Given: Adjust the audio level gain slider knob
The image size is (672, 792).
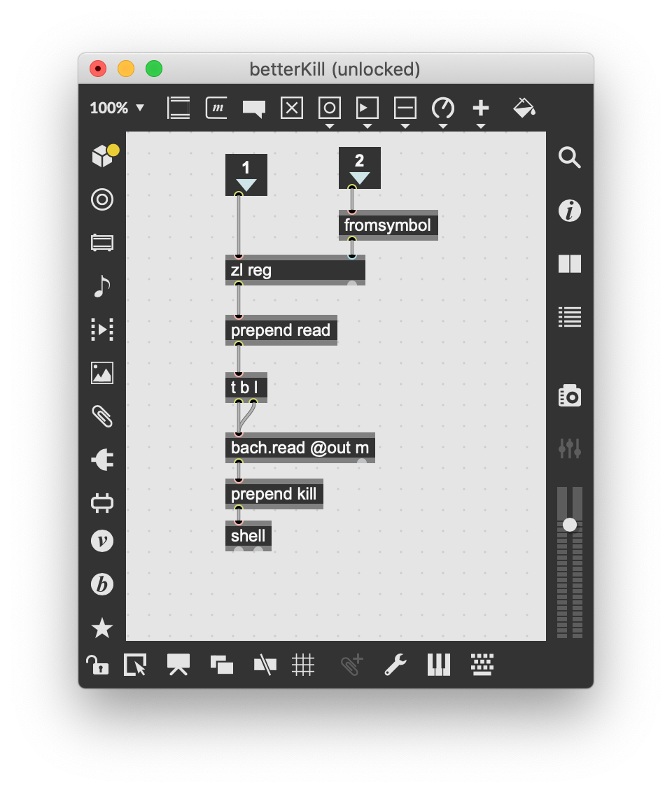Looking at the screenshot, I should point(569,525).
